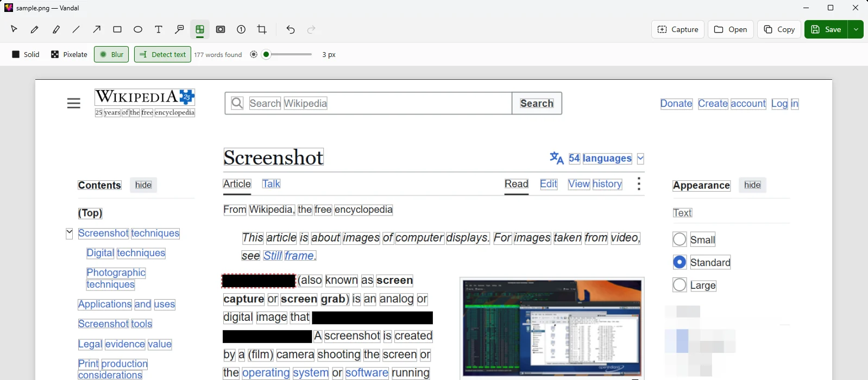This screenshot has height=380, width=868.
Task: Click the Talk tab
Action: tap(271, 184)
